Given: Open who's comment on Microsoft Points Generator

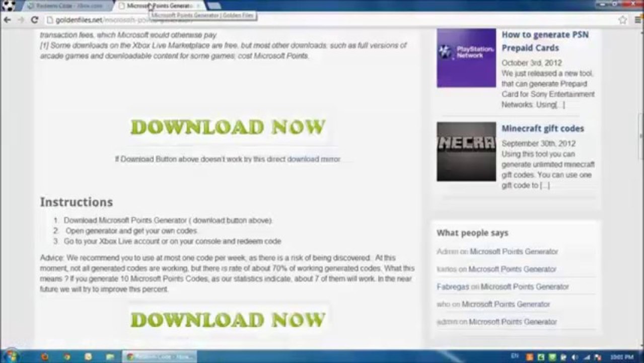Looking at the screenshot, I should coord(506,305).
